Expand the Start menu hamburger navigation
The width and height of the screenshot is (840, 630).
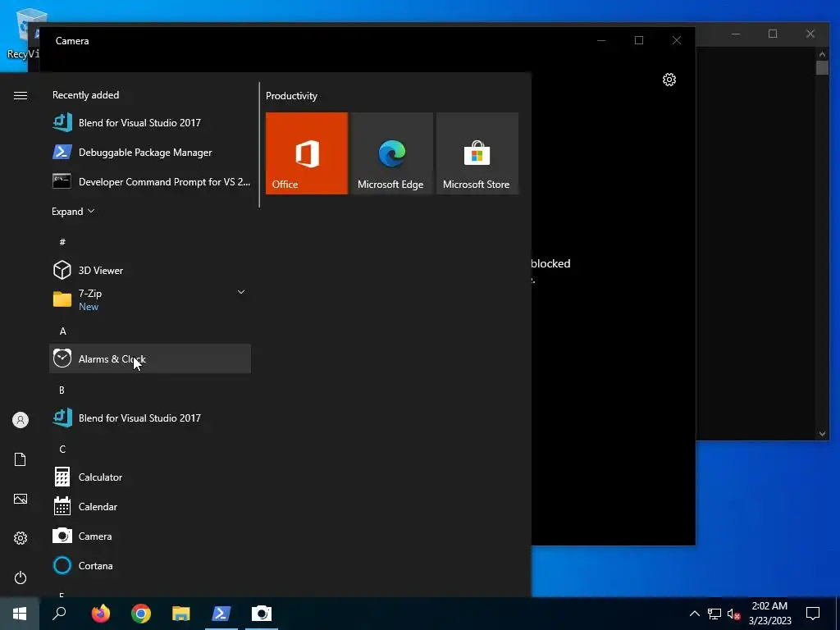click(x=21, y=95)
